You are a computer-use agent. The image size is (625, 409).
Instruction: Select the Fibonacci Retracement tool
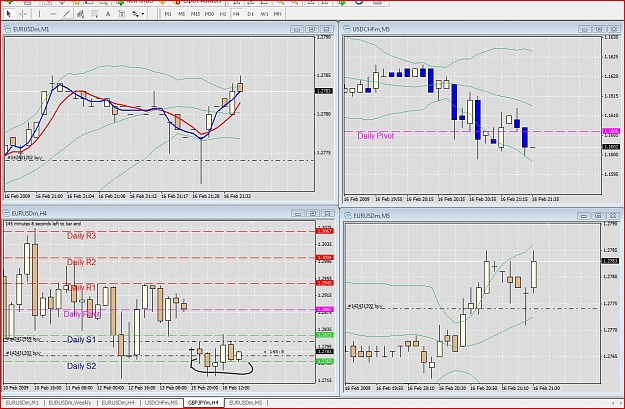[x=94, y=14]
